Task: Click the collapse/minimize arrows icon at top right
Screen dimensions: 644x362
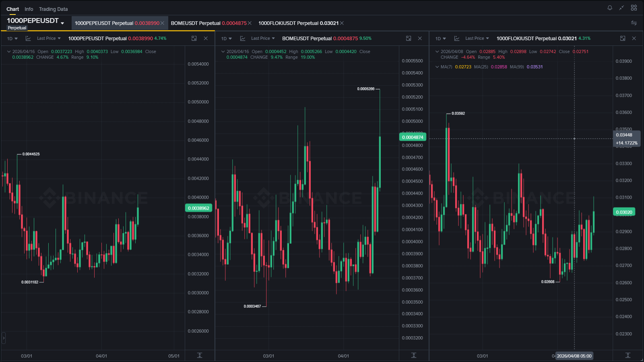Action: 621,8
